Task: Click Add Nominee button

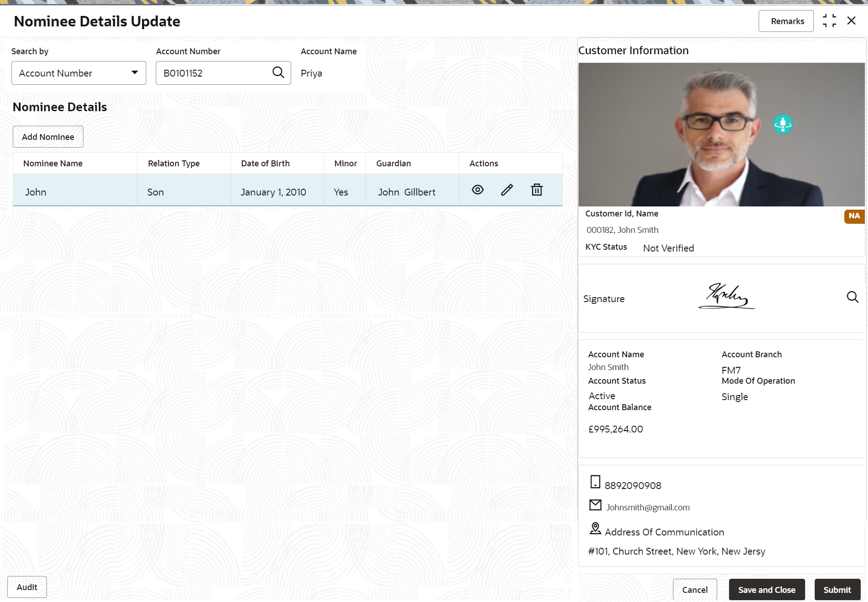Action: pos(48,137)
